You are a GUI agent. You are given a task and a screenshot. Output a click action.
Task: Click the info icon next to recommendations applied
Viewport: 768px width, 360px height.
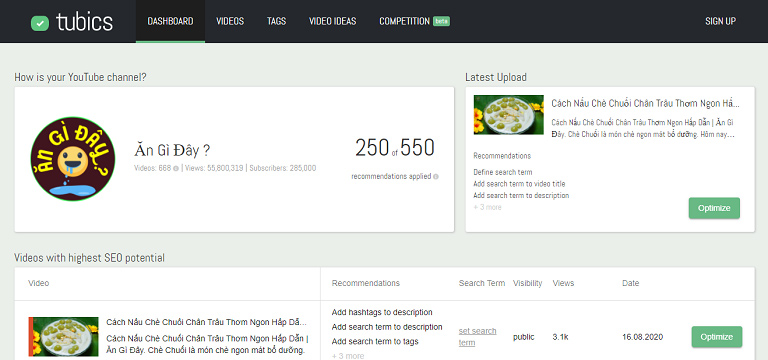[x=436, y=176]
